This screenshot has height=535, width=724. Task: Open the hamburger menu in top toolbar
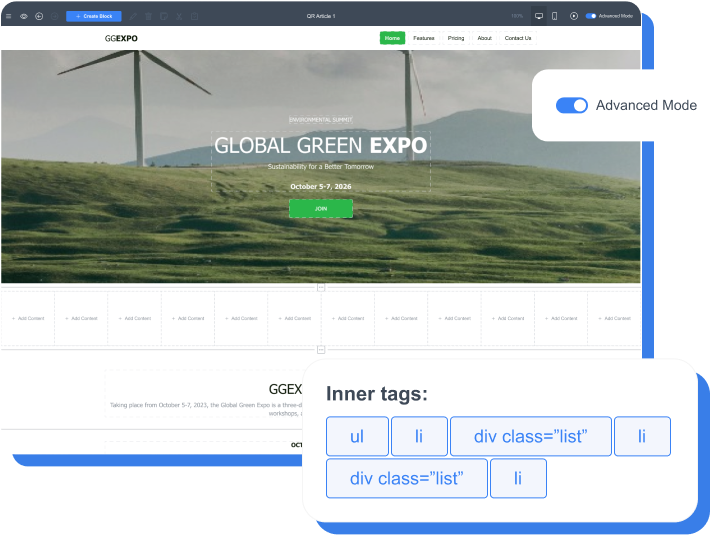coord(9,16)
